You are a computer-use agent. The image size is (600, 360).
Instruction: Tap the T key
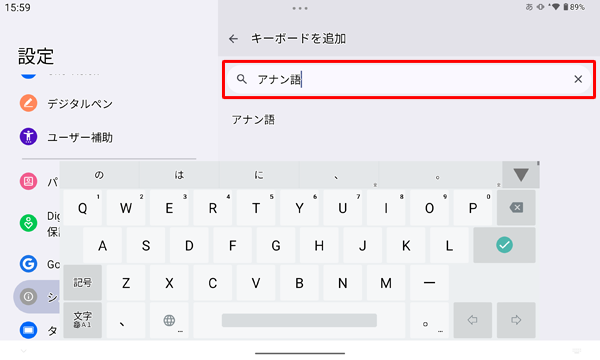(x=256, y=208)
